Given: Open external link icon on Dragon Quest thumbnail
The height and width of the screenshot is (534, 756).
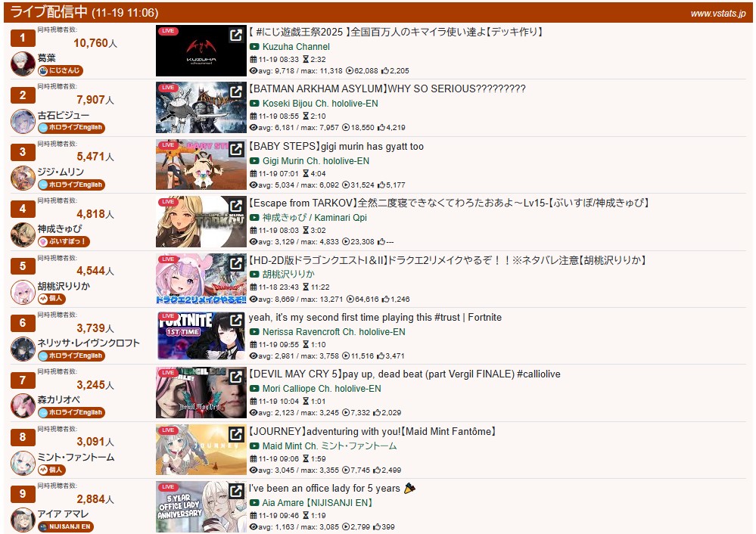Looking at the screenshot, I should click(236, 264).
